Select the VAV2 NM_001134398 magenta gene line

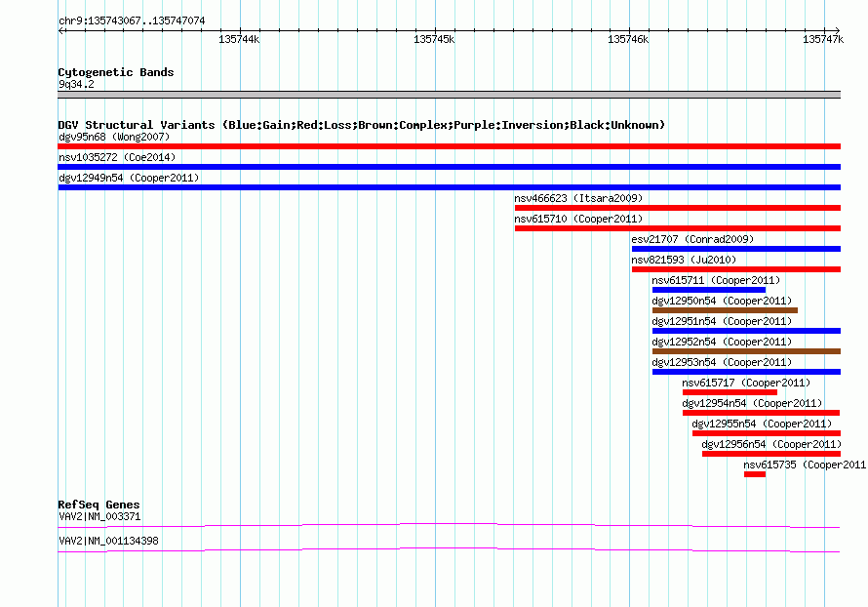pos(449,549)
